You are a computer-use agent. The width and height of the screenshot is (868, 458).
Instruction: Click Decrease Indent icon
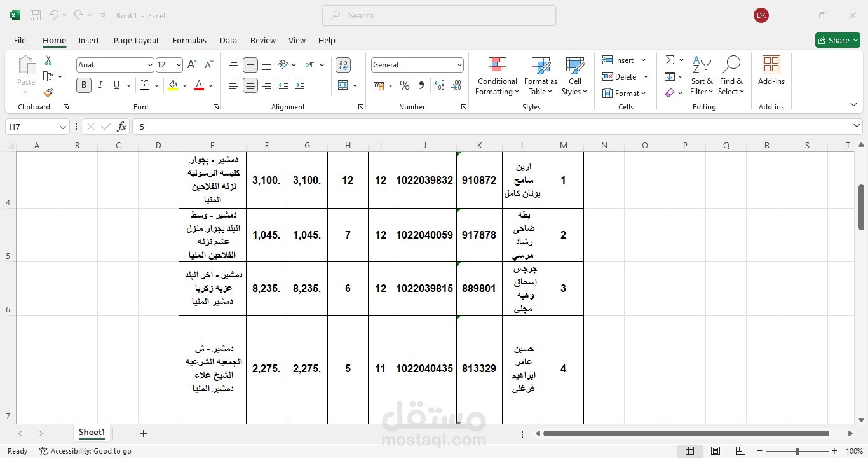pyautogui.click(x=283, y=85)
